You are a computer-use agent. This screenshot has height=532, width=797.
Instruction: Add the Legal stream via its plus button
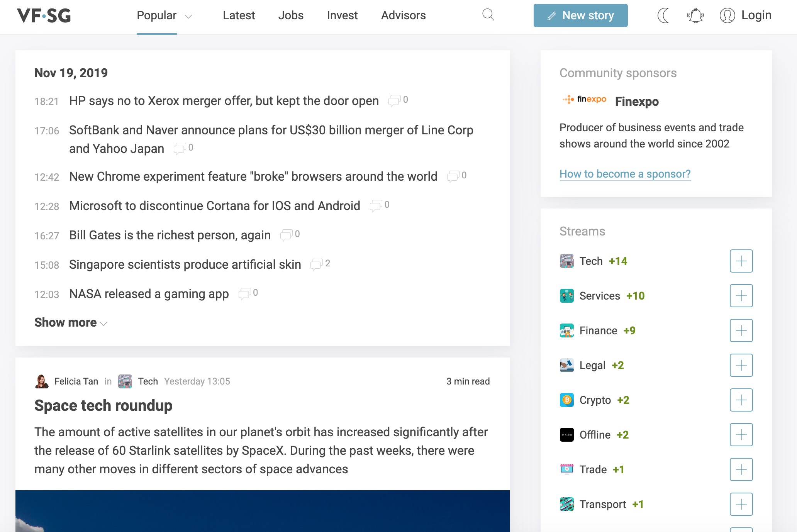[741, 365]
